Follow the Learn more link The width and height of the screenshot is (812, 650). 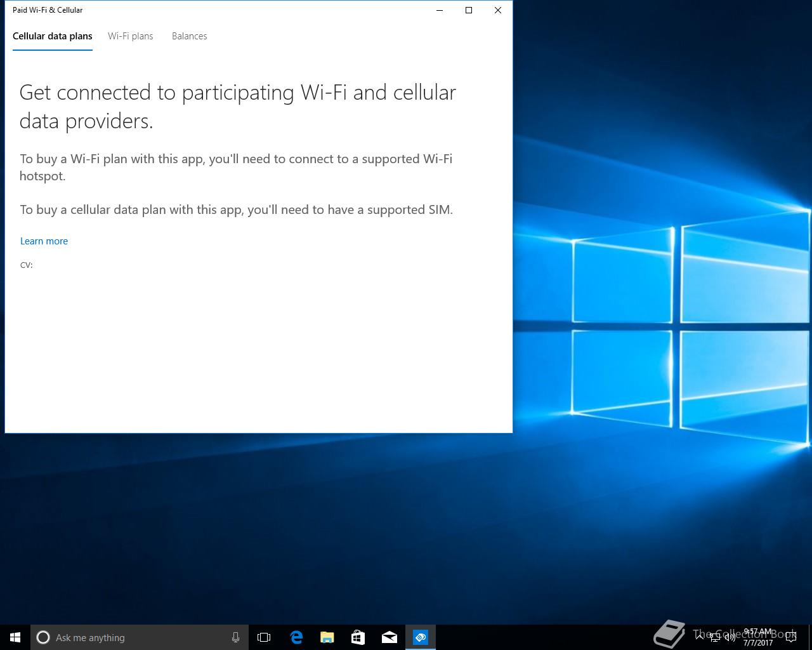click(44, 241)
